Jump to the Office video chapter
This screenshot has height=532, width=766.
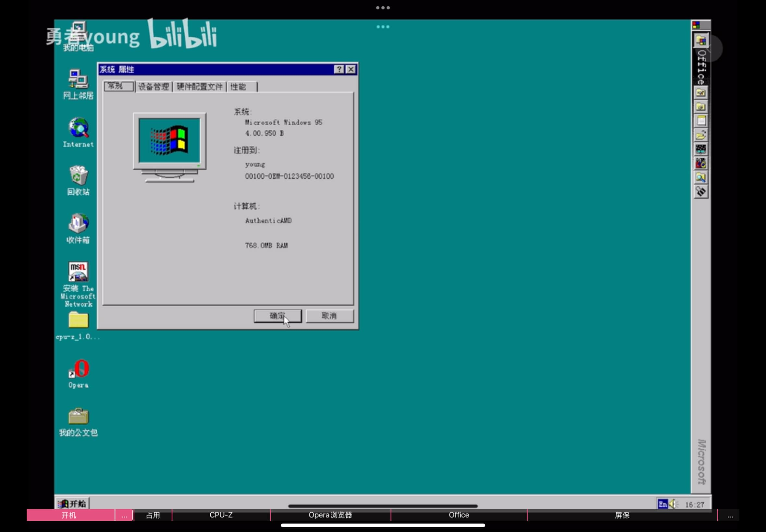click(x=459, y=515)
